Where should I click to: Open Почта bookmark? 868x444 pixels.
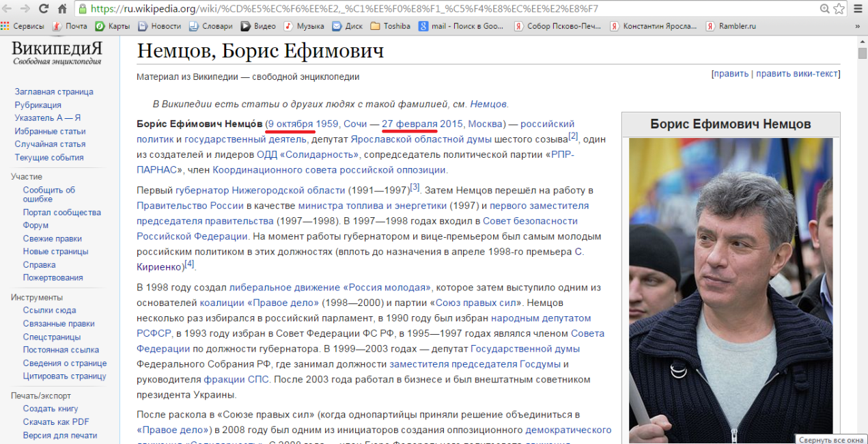tap(70, 26)
